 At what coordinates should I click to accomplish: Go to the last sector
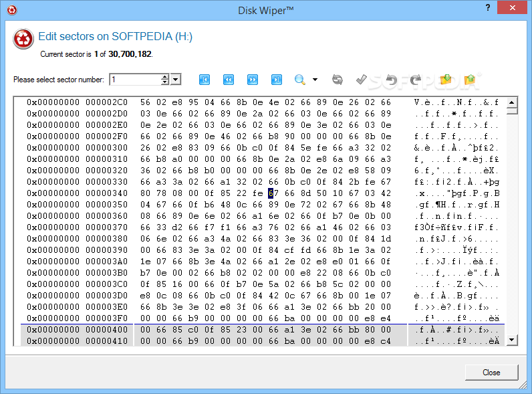point(277,80)
